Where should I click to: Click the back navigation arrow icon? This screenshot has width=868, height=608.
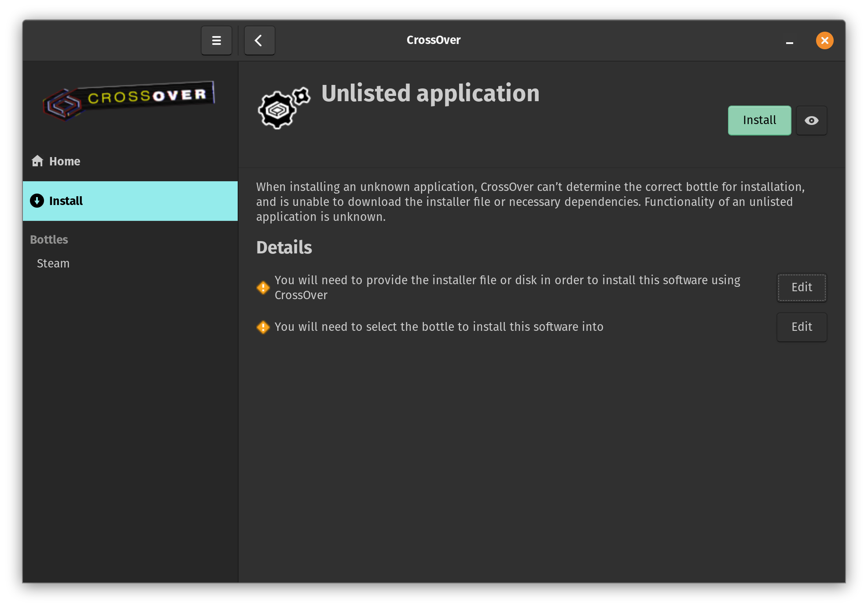(258, 40)
